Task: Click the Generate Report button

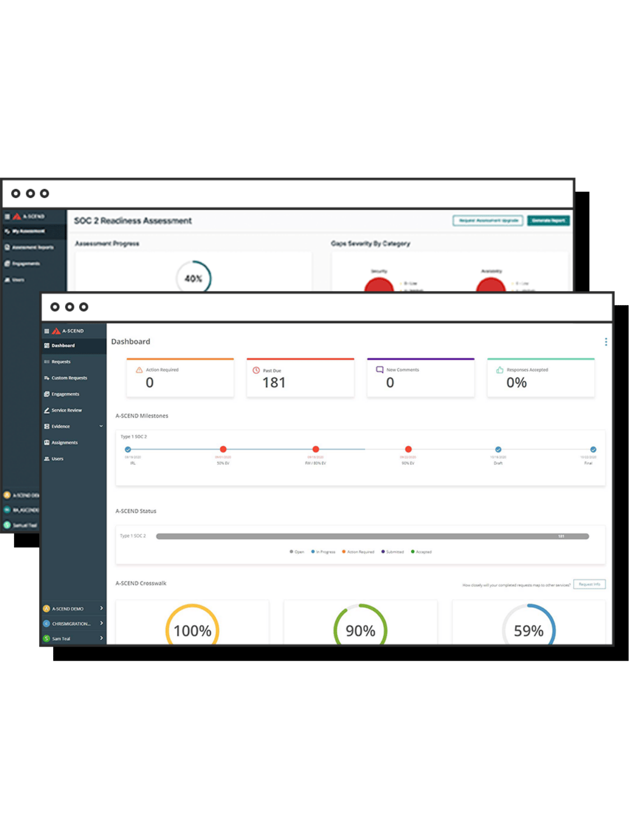Action: point(548,221)
